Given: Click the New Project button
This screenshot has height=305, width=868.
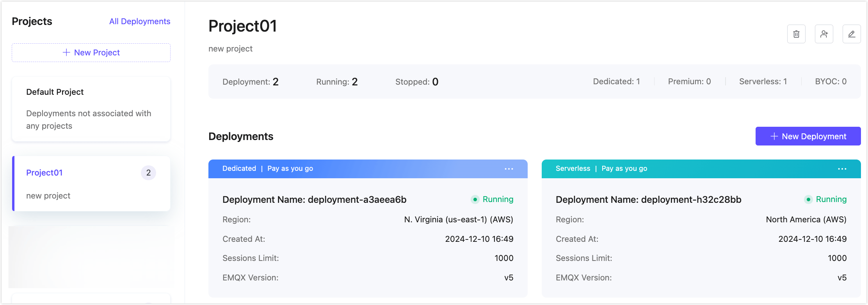Looking at the screenshot, I should click(x=91, y=53).
